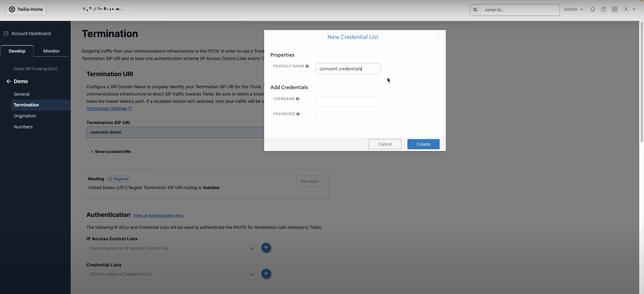Click the Termination page heading
The height and width of the screenshot is (294, 644).
coord(110,34)
